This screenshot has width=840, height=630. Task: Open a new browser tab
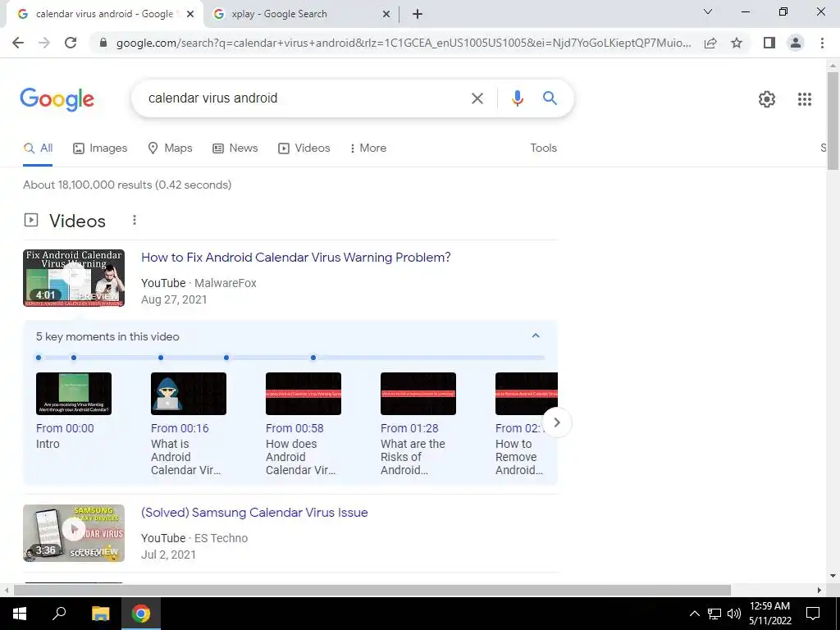tap(418, 14)
